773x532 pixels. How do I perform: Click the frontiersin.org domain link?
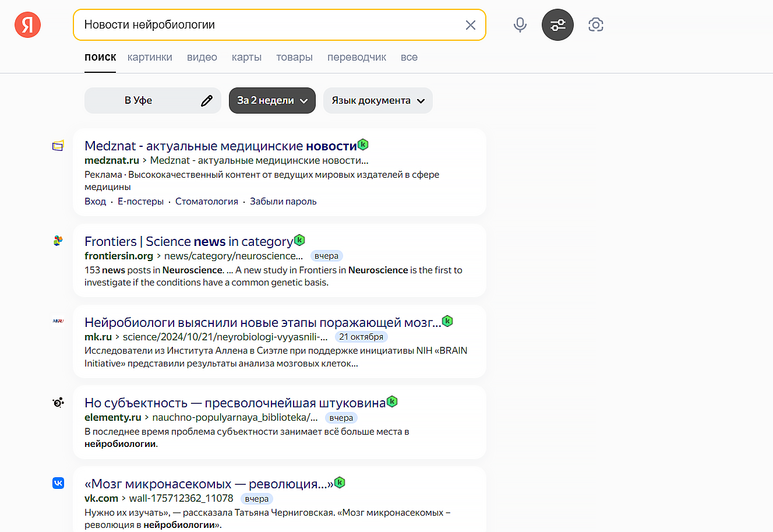tap(119, 256)
